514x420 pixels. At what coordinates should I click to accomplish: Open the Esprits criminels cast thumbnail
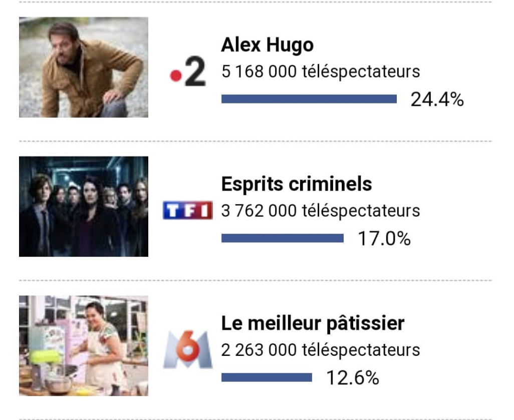[84, 206]
